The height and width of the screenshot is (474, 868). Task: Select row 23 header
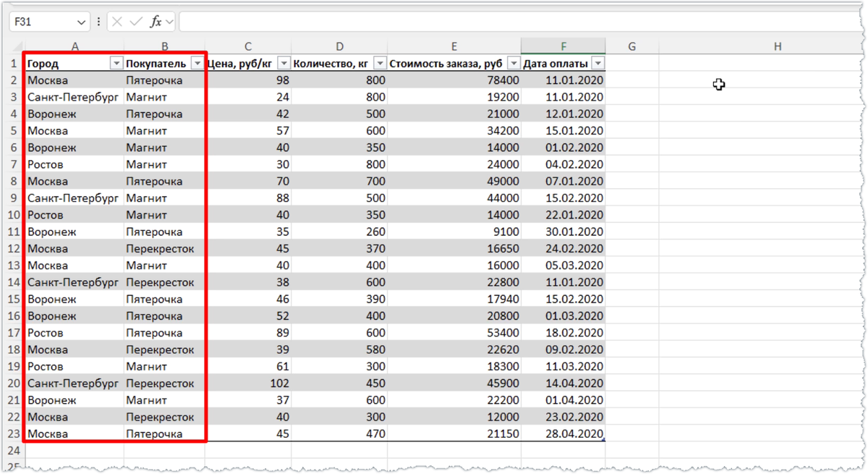point(13,433)
